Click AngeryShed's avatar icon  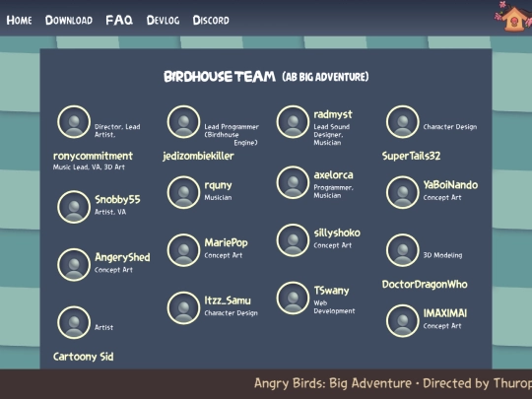point(74,265)
